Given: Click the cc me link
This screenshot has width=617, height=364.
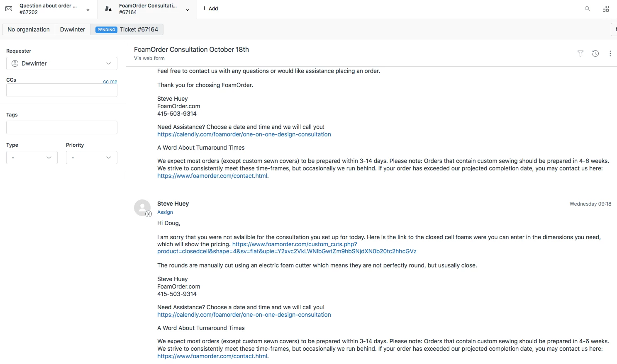Looking at the screenshot, I should pyautogui.click(x=110, y=82).
